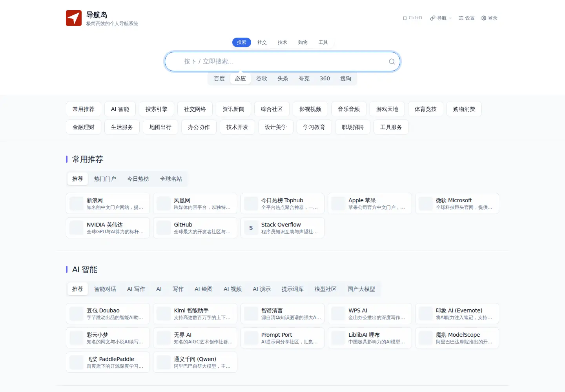Switch to 今日热榜 tab under 常用推荐
Viewport: 565px width, 392px height.
(x=138, y=179)
